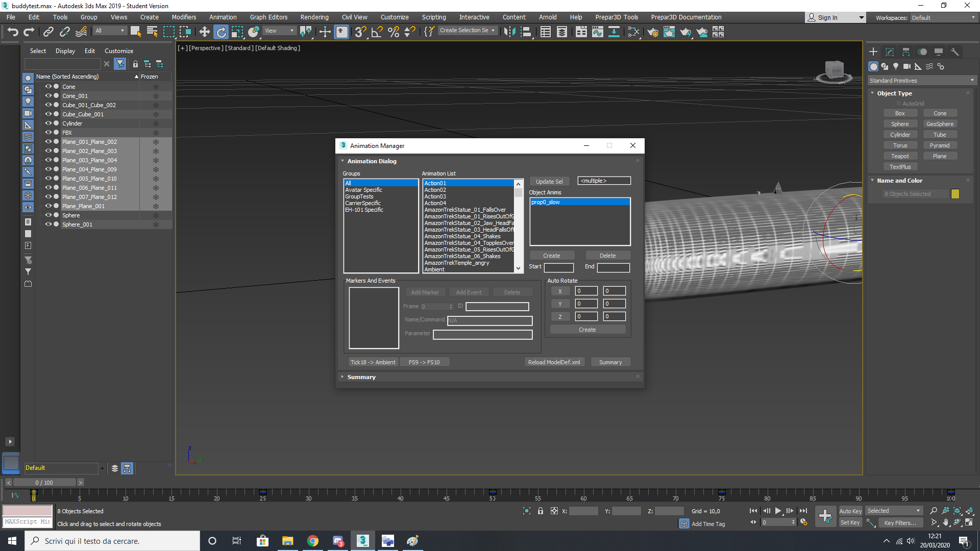Hide the Cylinder object using eye icon
Image resolution: width=980 pixels, height=551 pixels.
coord(48,123)
